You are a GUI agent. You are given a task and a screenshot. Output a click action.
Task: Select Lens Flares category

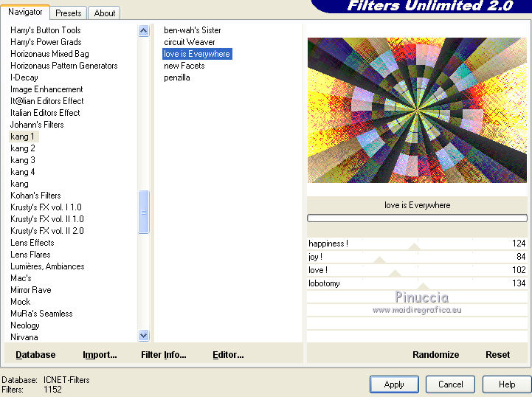pyautogui.click(x=30, y=255)
